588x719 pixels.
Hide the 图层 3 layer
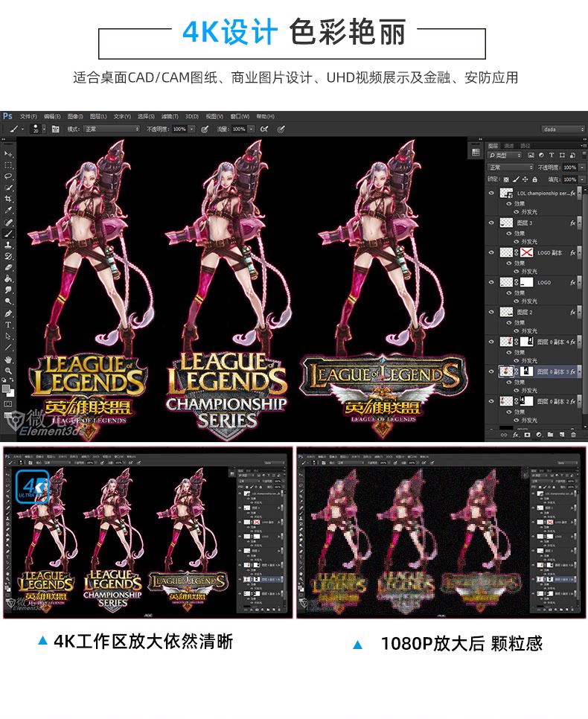click(491, 223)
